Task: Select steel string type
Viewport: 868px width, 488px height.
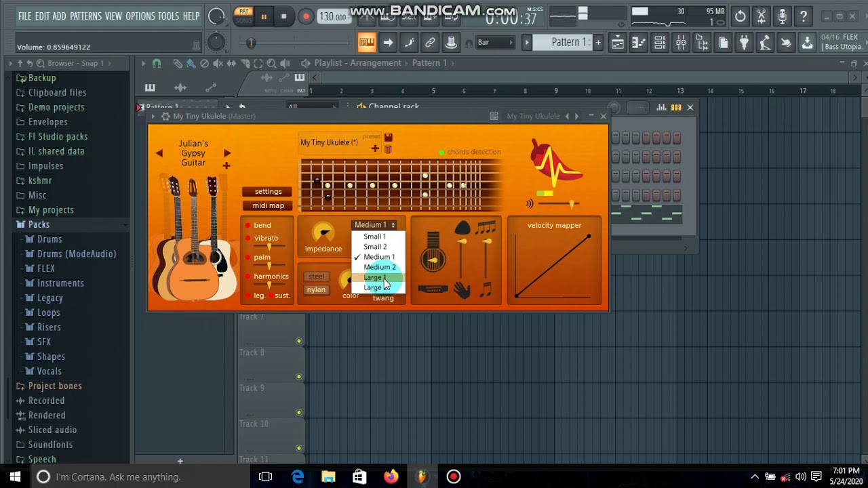Action: click(x=316, y=277)
